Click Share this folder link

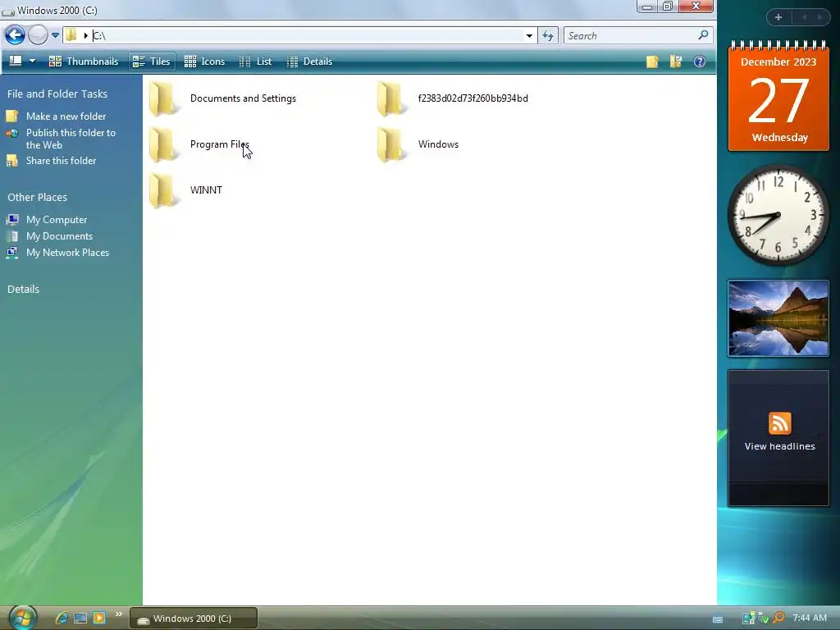(x=61, y=161)
